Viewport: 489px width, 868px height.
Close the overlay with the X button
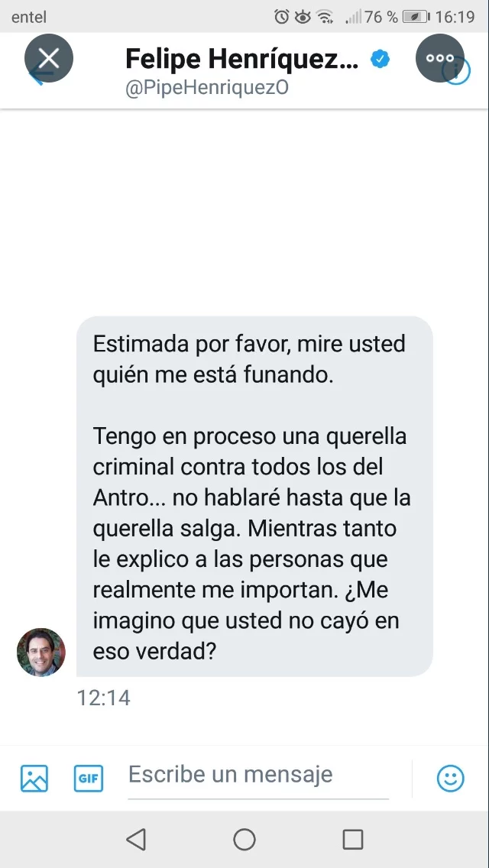(49, 58)
